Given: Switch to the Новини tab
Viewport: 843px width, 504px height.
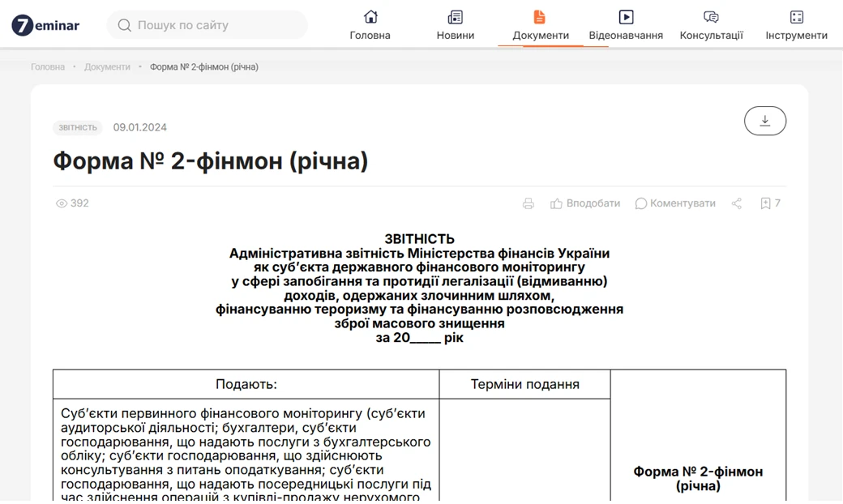Looking at the screenshot, I should click(x=454, y=35).
